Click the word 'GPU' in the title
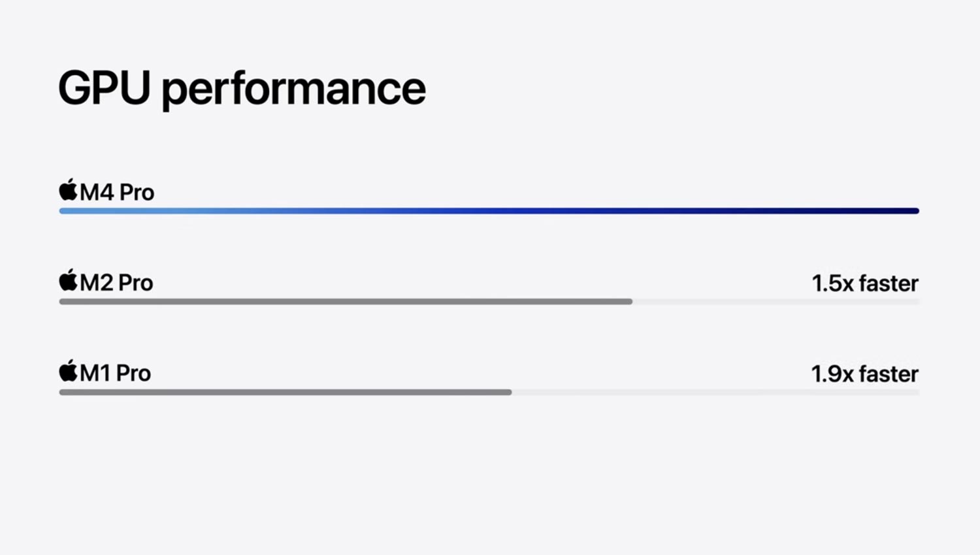This screenshot has width=980, height=555. 105,87
